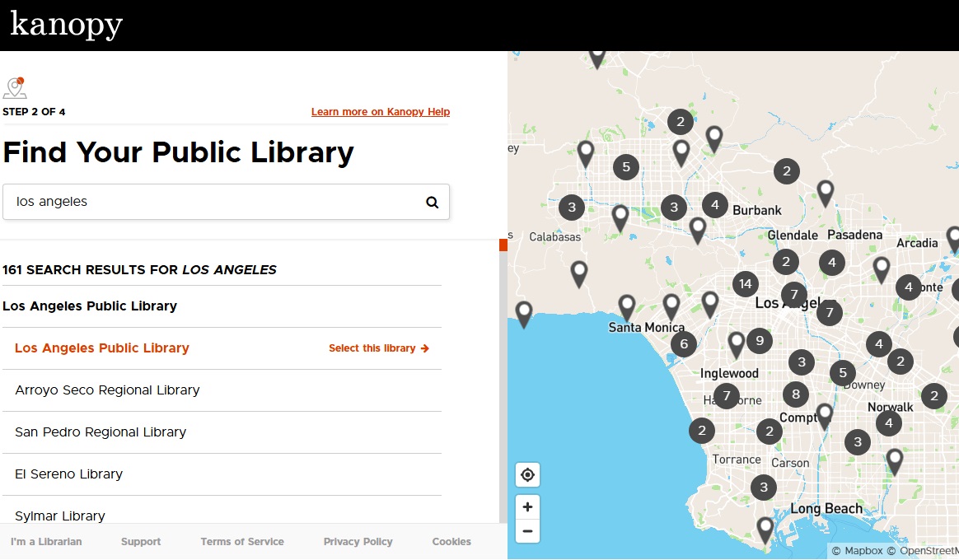
Task: Click the cluster marker near Long Beach
Action: [764, 488]
